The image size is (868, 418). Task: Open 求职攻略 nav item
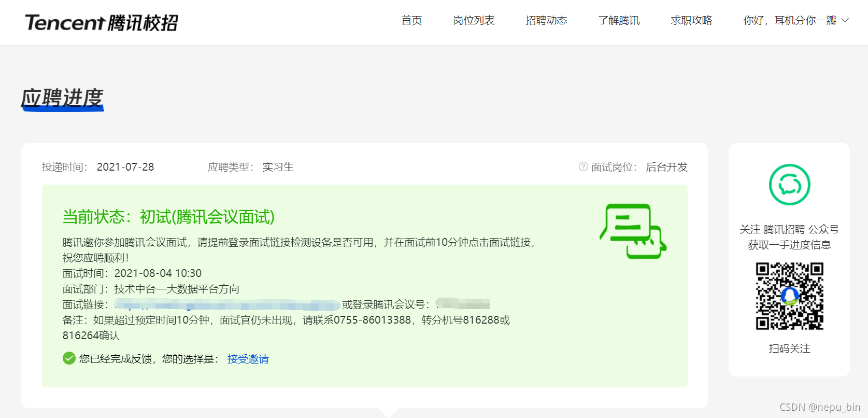point(691,20)
